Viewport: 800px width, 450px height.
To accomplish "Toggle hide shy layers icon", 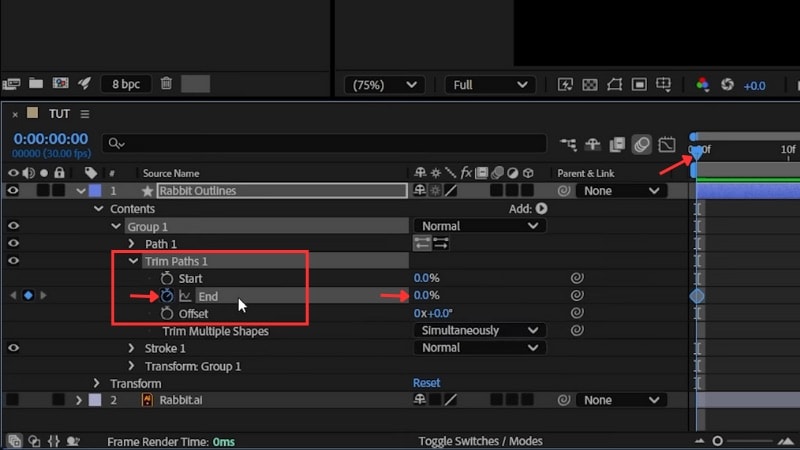I will pyautogui.click(x=592, y=144).
